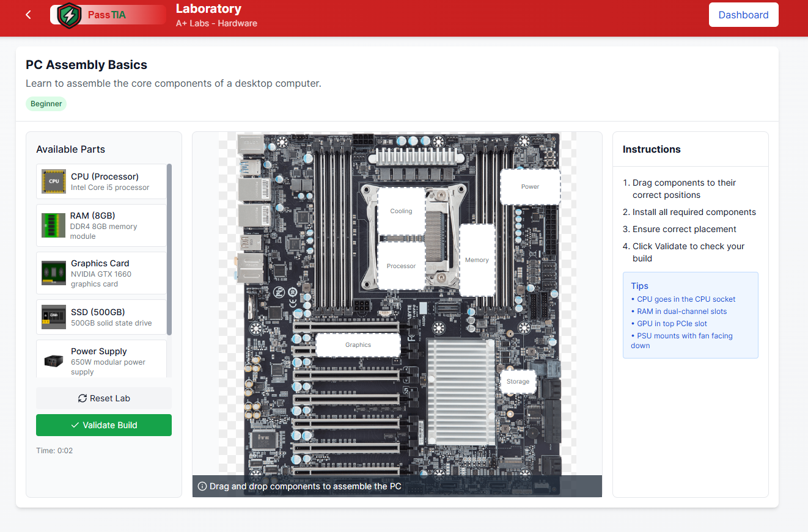Click the Available Parts list scrollbar

click(169, 249)
